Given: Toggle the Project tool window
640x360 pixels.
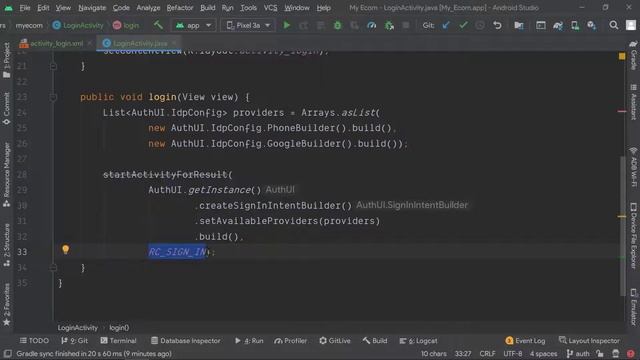Looking at the screenshot, I should (7, 60).
